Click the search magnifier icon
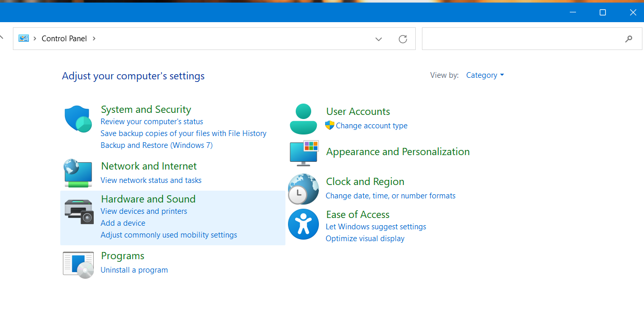The image size is (644, 320). [629, 39]
